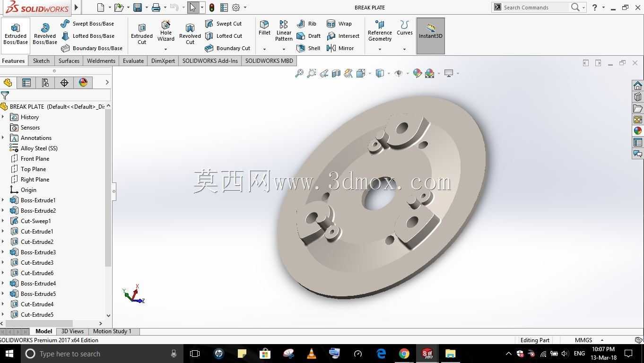The image size is (644, 363).
Task: Expand the Fillet dropdown arrow
Action: (264, 49)
